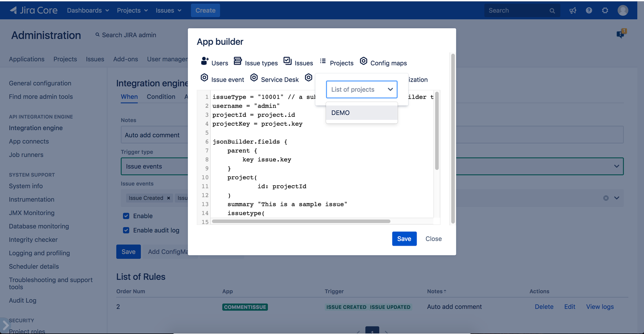Open the settings gear menu
The height and width of the screenshot is (334, 644).
tap(605, 10)
